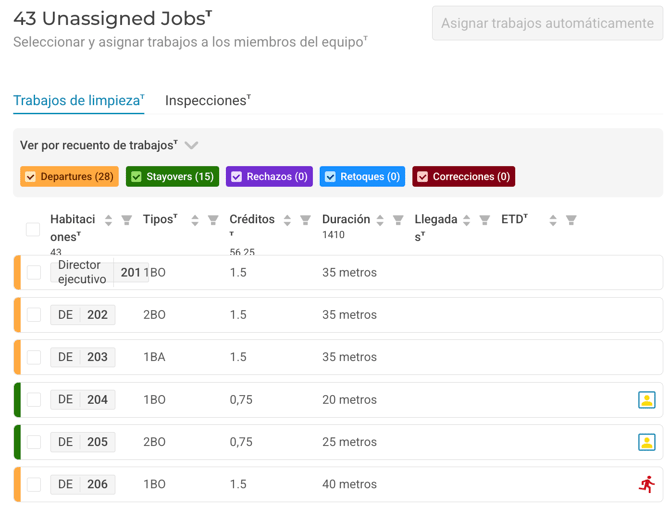This screenshot has height=506, width=670.
Task: Check the box for room 203
Action: click(x=34, y=357)
